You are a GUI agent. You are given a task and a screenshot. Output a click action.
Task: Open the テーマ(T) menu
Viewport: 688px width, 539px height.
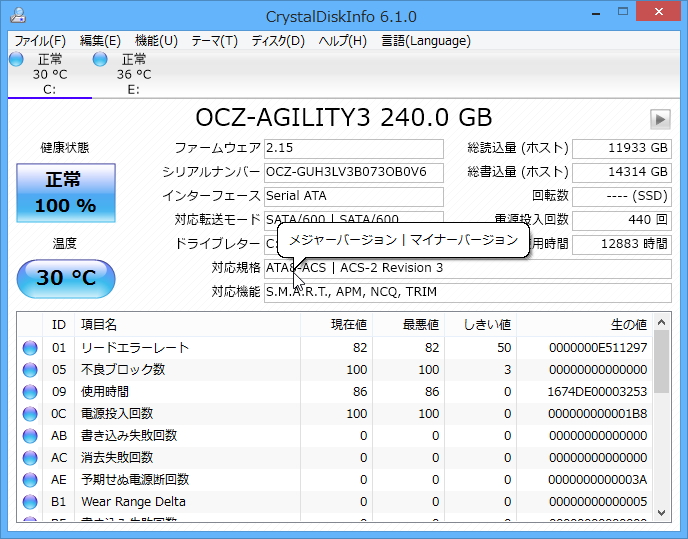[215, 41]
